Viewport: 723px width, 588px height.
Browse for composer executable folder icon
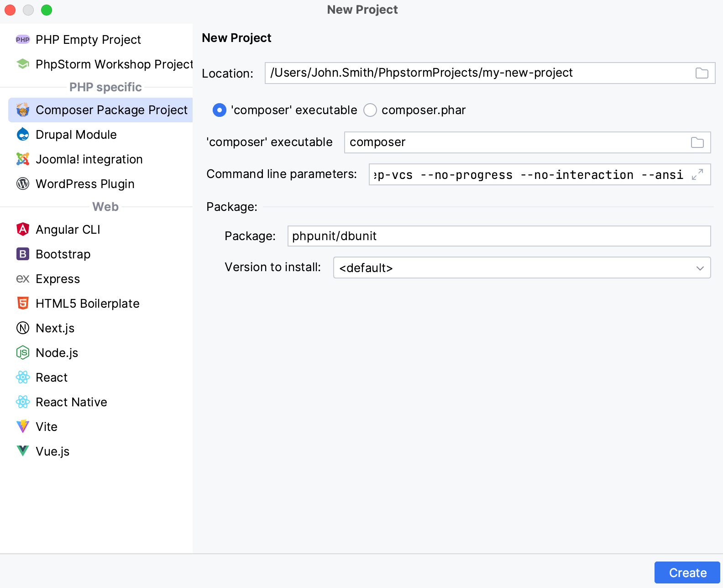[697, 142]
